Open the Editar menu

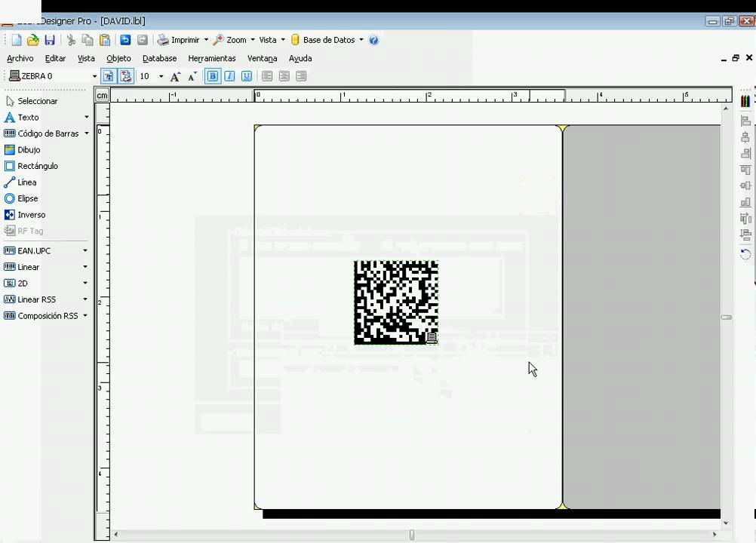pyautogui.click(x=55, y=58)
